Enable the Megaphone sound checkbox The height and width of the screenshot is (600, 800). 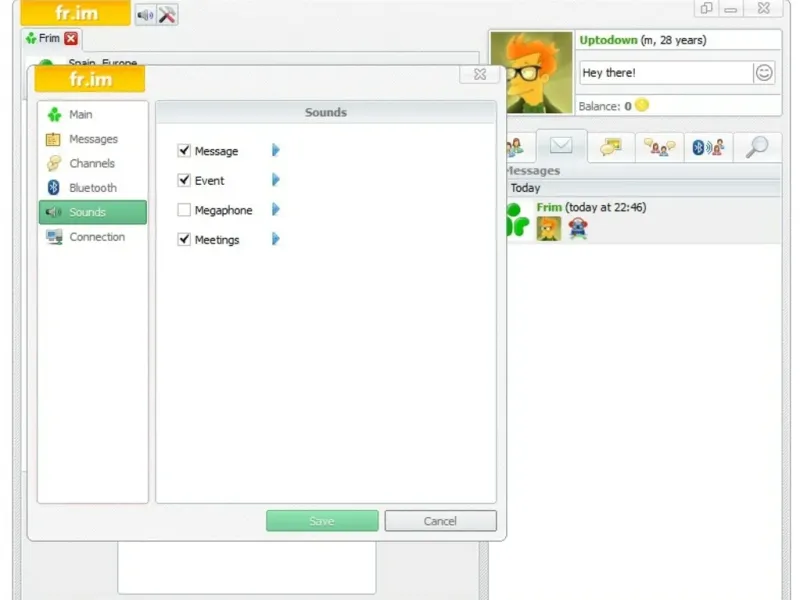click(x=184, y=210)
